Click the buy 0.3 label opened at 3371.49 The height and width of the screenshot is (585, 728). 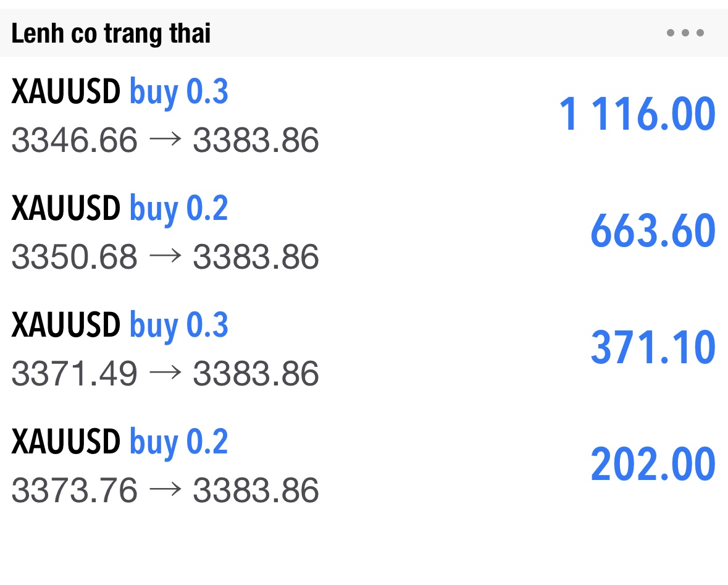point(179,326)
